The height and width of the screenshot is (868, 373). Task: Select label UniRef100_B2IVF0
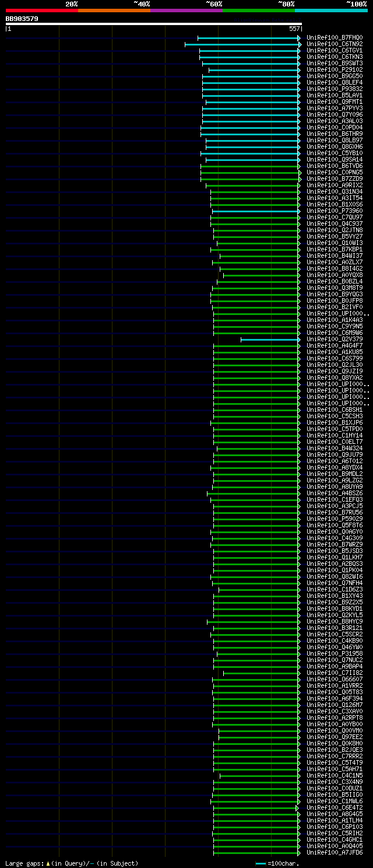[x=335, y=307]
